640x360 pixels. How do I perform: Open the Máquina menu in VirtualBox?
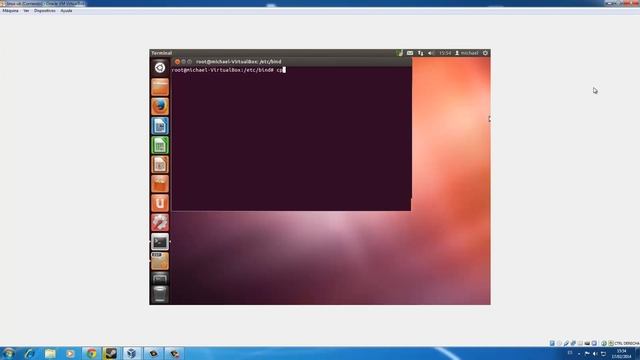point(11,11)
